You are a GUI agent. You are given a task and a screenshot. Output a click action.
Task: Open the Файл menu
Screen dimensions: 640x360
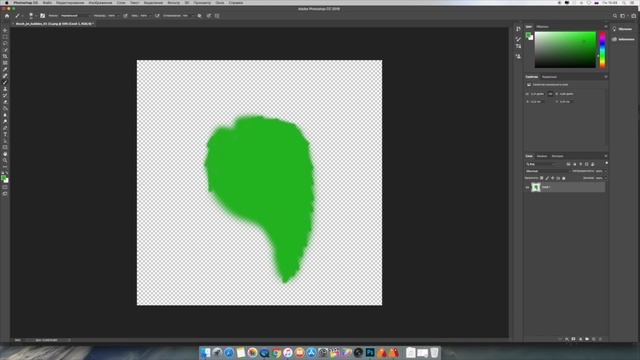(47, 2)
